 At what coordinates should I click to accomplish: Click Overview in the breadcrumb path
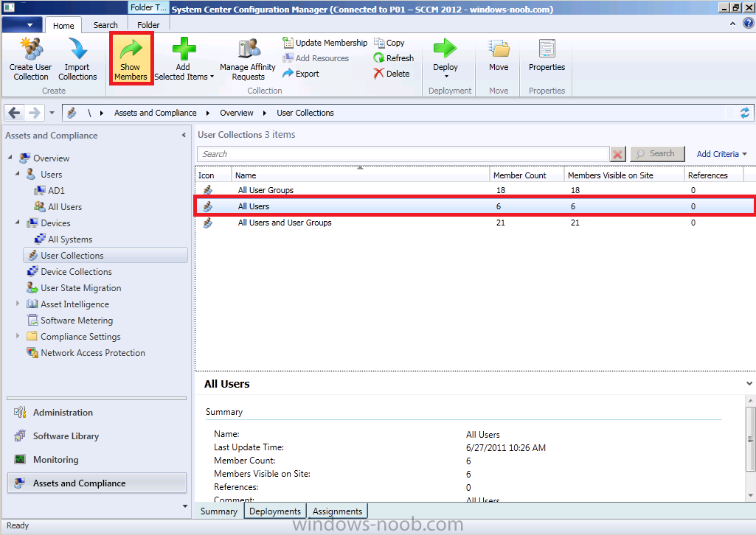(x=236, y=113)
